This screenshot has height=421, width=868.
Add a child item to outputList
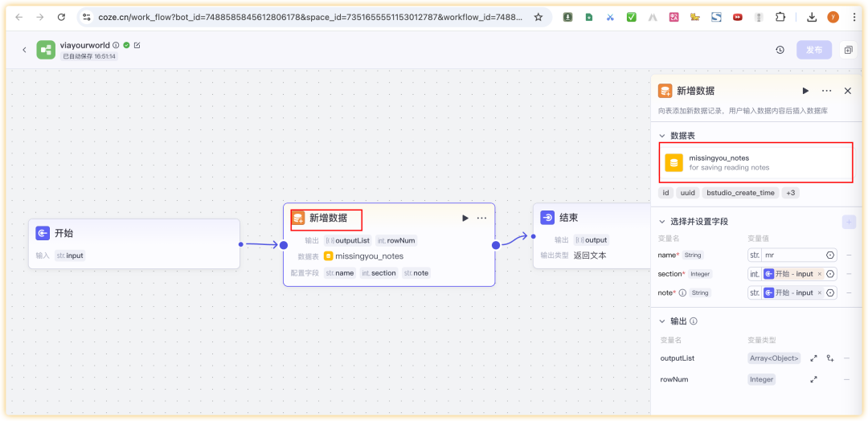829,358
